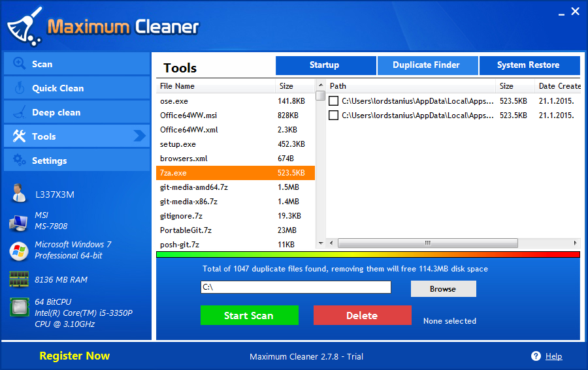Switch to the System Restore tab
The height and width of the screenshot is (370, 588).
529,65
